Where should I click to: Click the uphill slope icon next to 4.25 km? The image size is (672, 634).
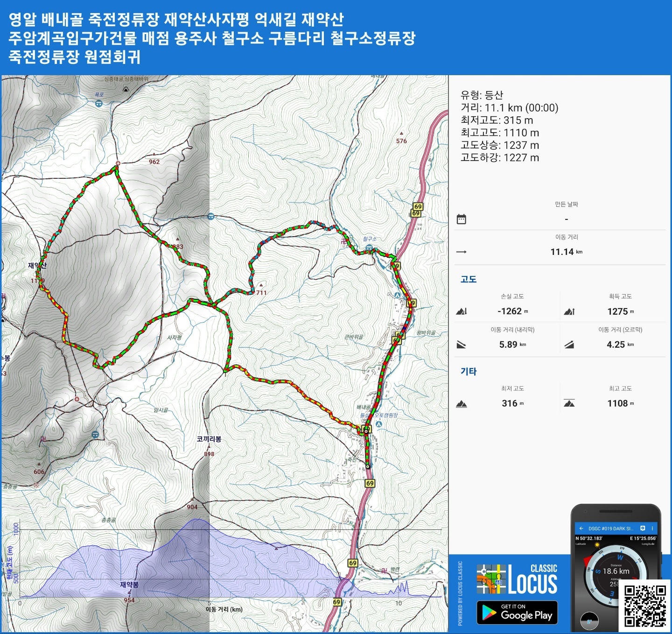pos(569,345)
